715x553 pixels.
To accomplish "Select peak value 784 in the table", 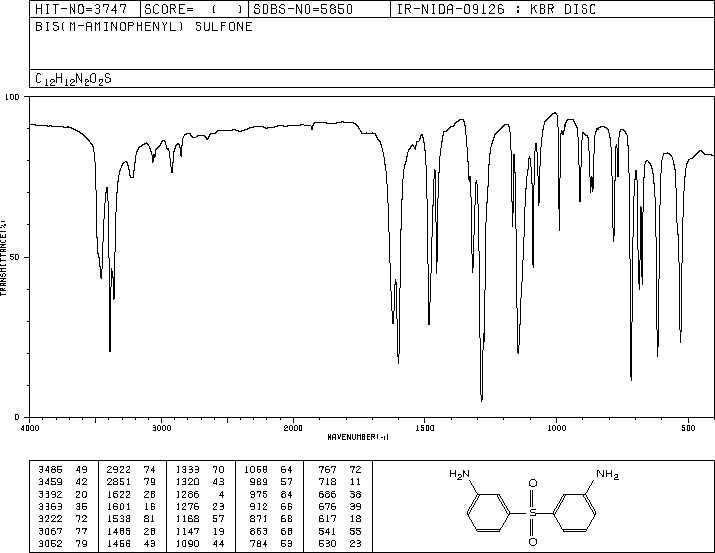I will (259, 543).
